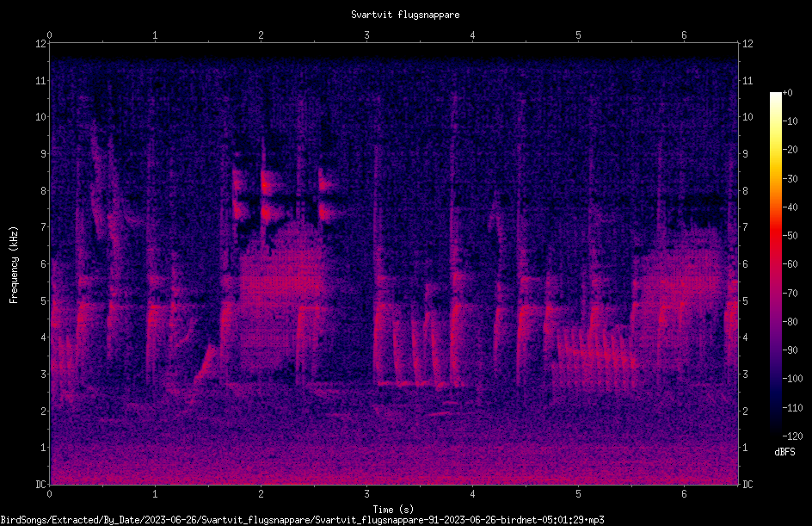Click the 'Time (s)' horizontal axis label
This screenshot has width=812, height=526.
click(393, 510)
